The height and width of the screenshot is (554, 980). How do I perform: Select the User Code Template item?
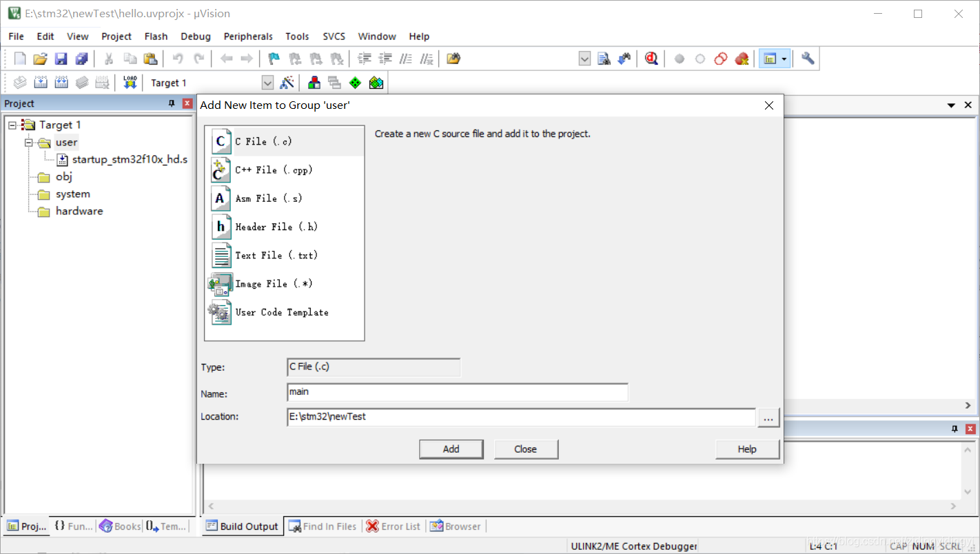284,312
